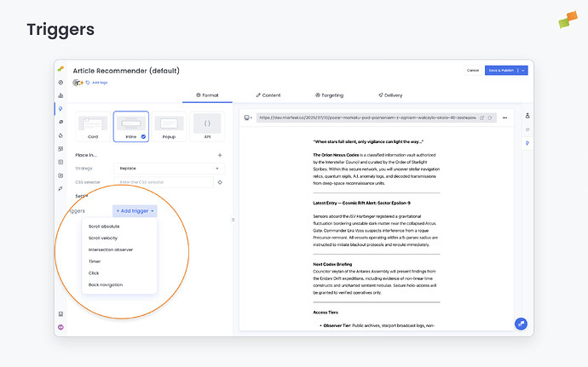Click the star icon in right sidebar
This screenshot has height=367, width=588.
(527, 129)
